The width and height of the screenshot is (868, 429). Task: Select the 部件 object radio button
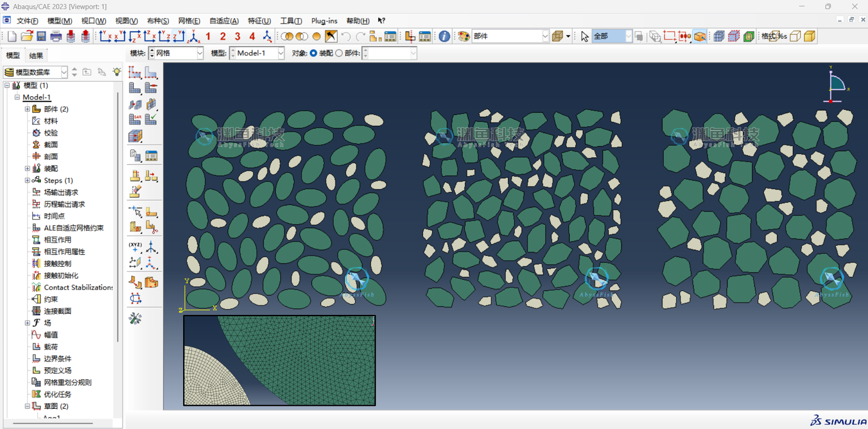pyautogui.click(x=339, y=53)
